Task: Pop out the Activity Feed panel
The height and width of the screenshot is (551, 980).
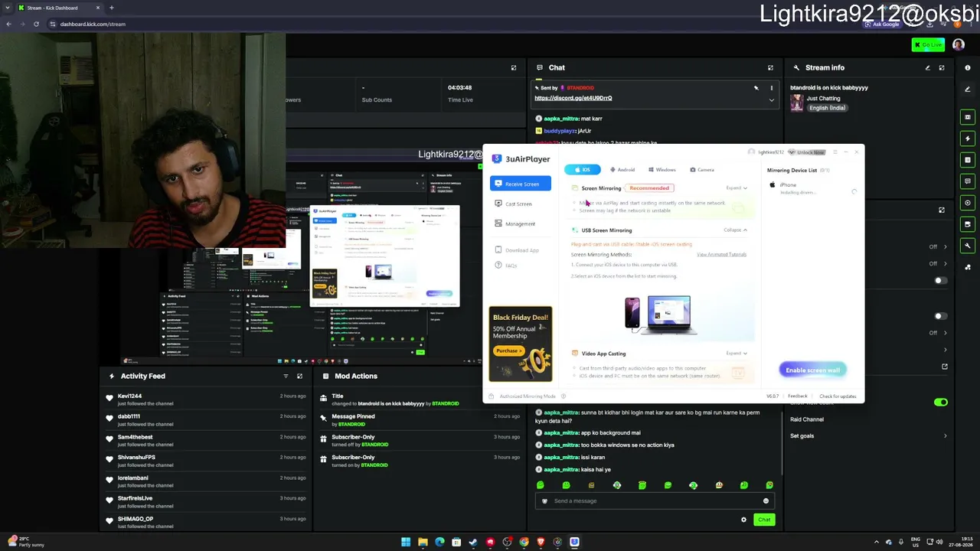Action: [x=299, y=376]
